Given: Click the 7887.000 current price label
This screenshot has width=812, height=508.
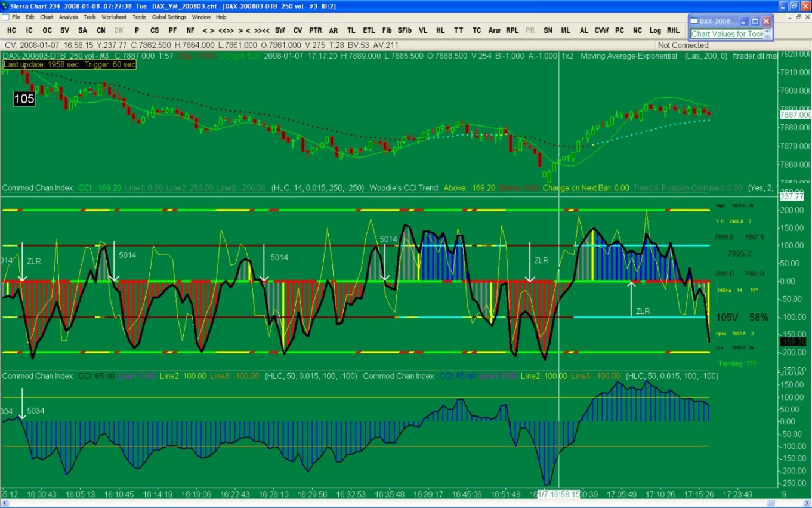Looking at the screenshot, I should point(795,114).
